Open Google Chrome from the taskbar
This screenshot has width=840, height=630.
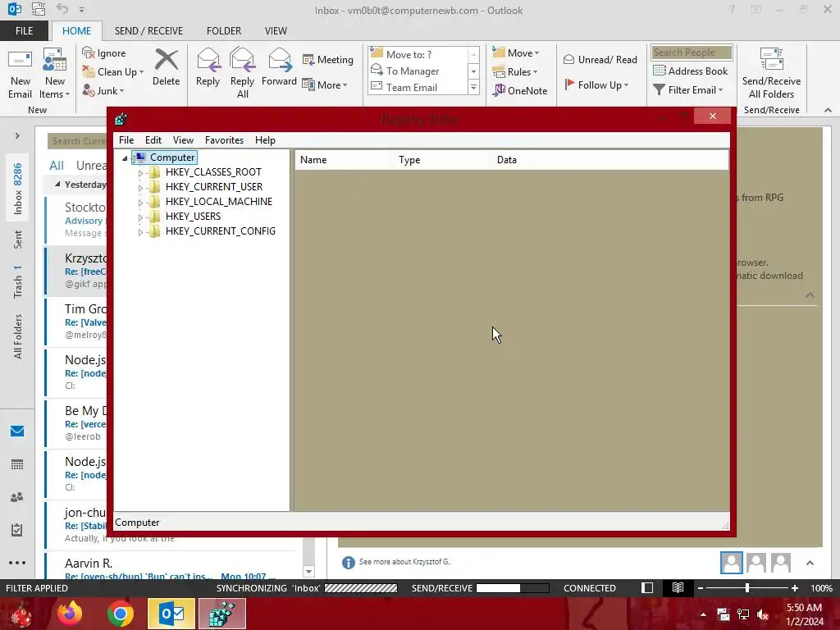(x=120, y=614)
